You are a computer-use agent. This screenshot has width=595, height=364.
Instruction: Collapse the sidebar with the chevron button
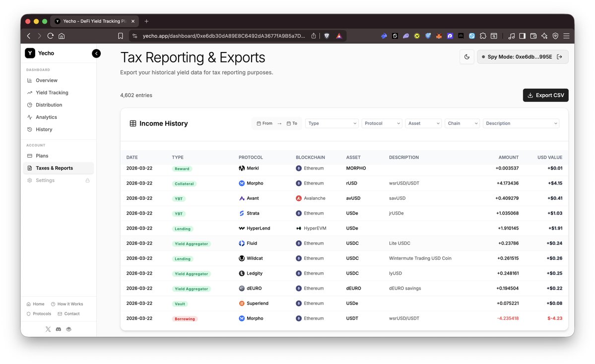tap(96, 54)
